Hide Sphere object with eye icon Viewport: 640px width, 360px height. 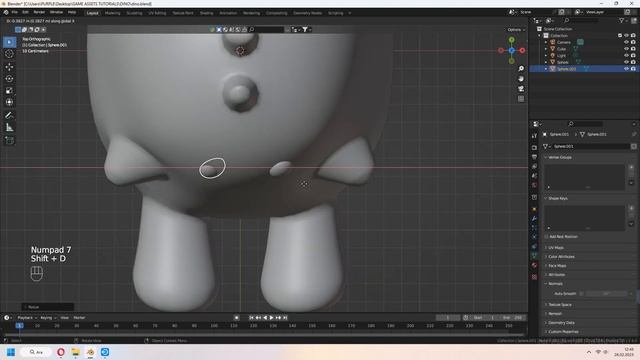626,62
